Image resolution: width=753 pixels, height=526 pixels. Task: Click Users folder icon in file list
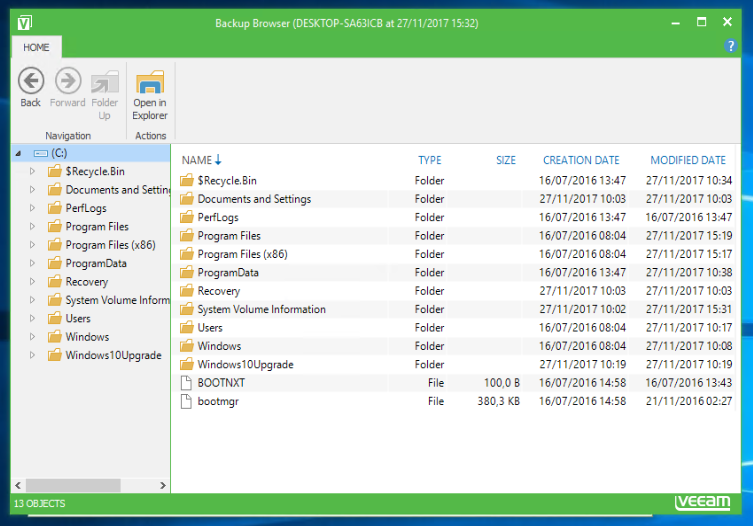point(187,328)
